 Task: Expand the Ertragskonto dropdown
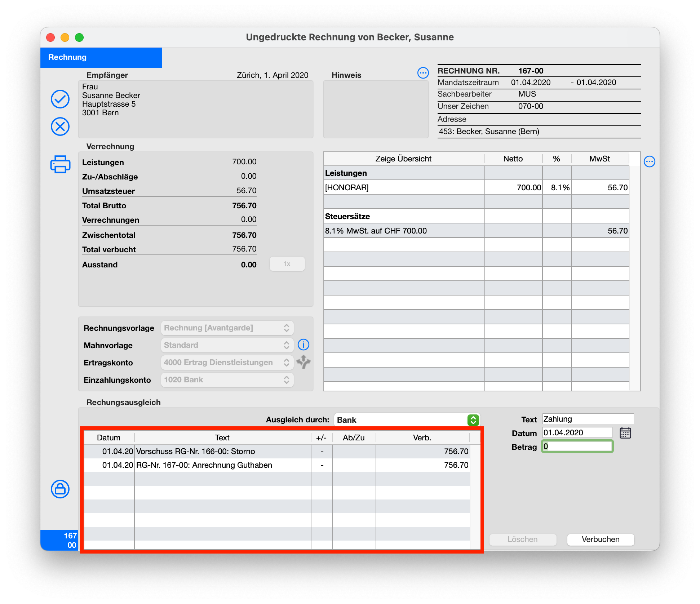(x=227, y=363)
